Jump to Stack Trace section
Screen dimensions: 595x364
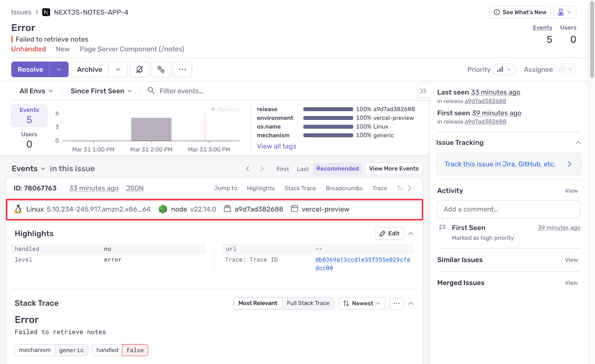300,188
